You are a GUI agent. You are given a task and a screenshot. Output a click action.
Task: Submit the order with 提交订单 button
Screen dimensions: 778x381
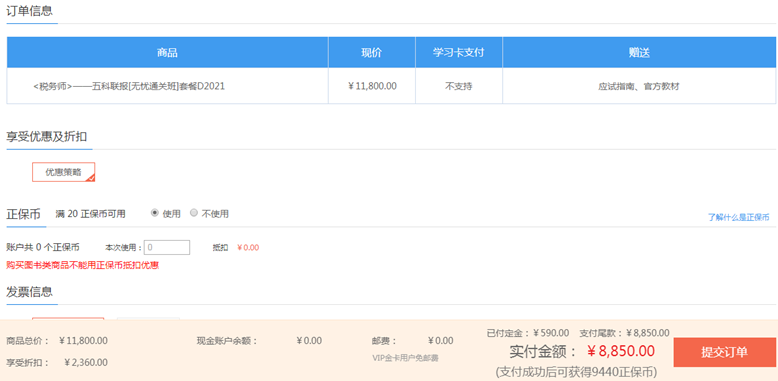(724, 352)
